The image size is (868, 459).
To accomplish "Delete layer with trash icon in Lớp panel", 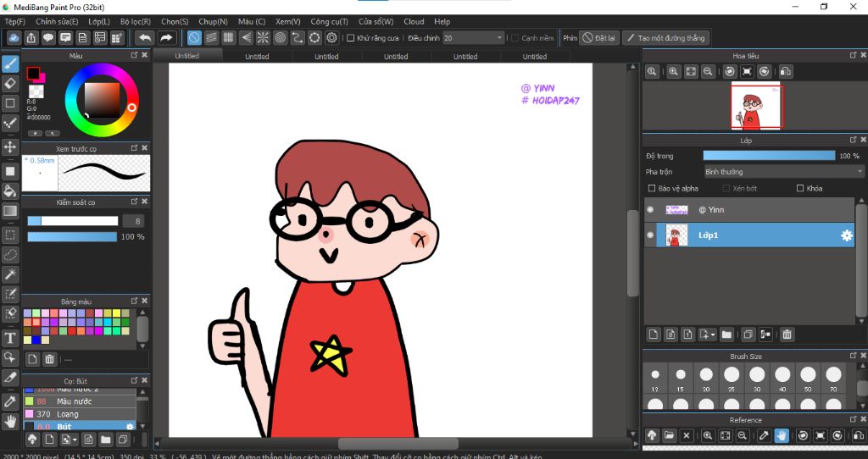I will pyautogui.click(x=787, y=334).
